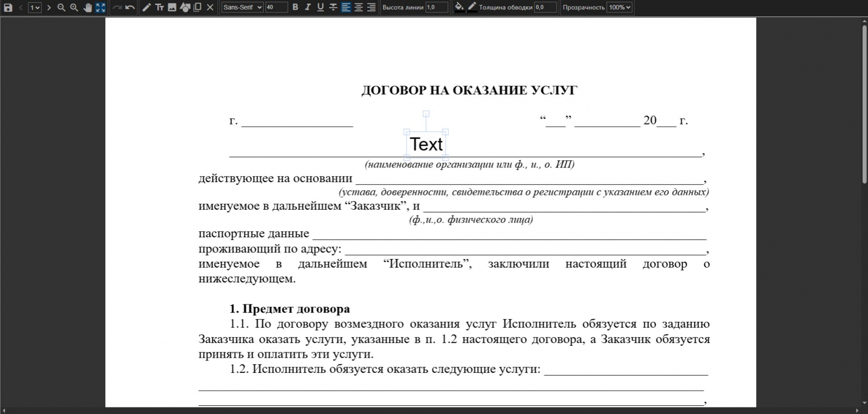The height and width of the screenshot is (414, 868).
Task: Expand the Прозрачность 100% dropdown
Action: tap(619, 8)
